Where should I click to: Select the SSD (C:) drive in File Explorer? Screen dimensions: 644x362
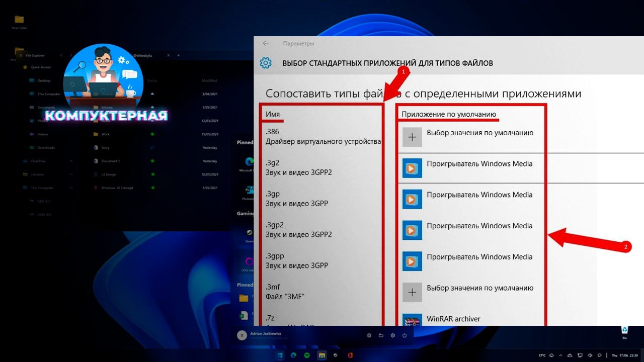pyautogui.click(x=40, y=202)
